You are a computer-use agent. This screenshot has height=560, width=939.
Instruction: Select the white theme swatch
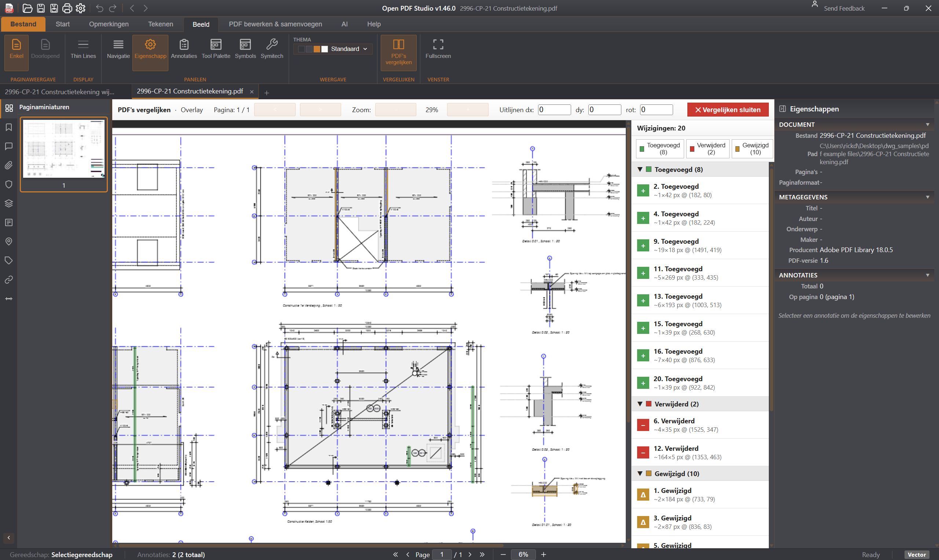coord(324,49)
